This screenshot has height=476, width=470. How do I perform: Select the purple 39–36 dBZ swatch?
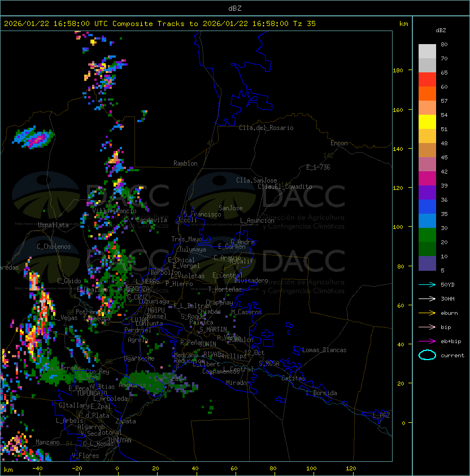click(427, 192)
